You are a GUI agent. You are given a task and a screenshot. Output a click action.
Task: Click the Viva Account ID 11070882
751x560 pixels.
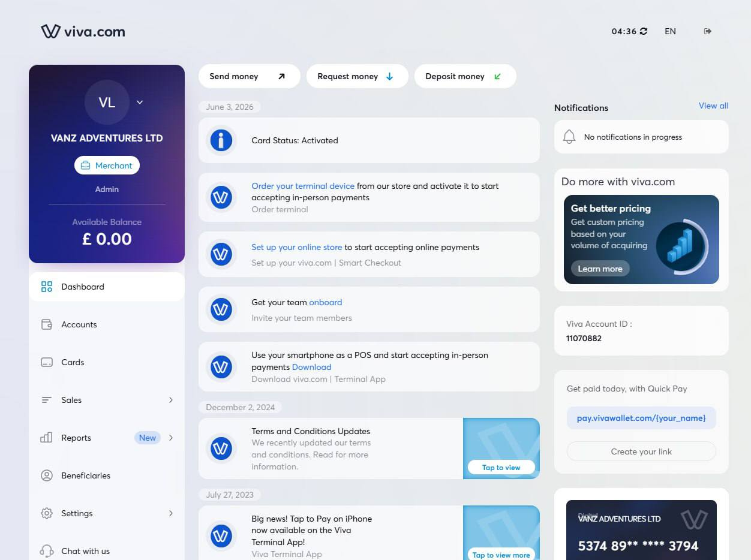pos(584,338)
